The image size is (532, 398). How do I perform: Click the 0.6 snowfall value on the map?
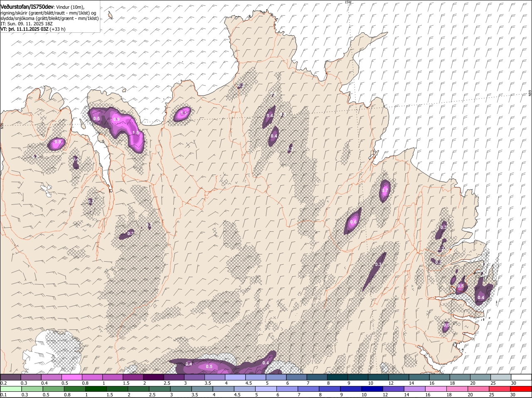point(353,222)
